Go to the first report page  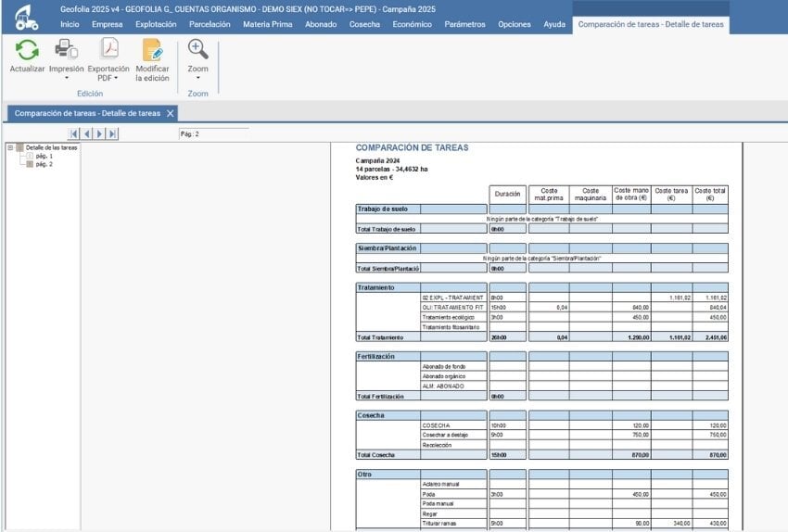(74, 134)
